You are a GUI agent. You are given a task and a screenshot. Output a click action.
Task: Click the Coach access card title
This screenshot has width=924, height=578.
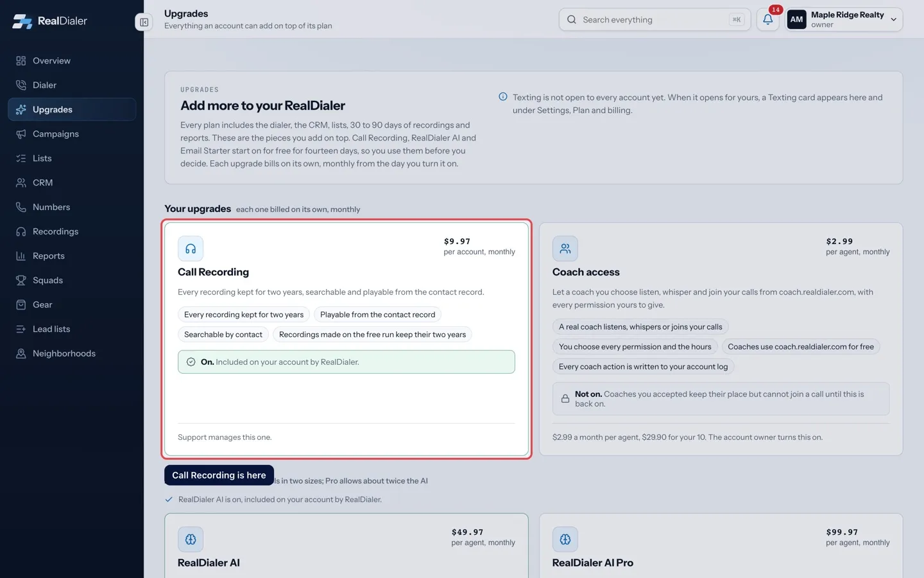(586, 272)
